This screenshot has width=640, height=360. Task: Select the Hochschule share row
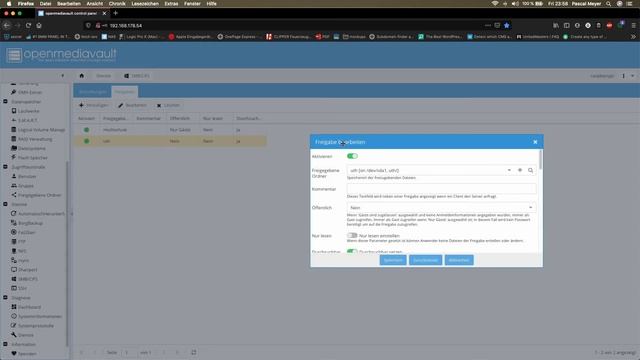click(170, 130)
